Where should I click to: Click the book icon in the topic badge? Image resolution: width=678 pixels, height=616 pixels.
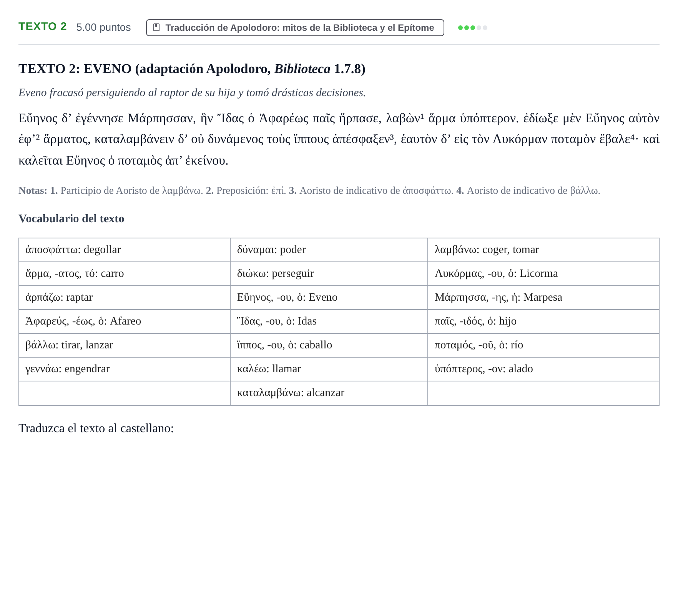point(156,27)
